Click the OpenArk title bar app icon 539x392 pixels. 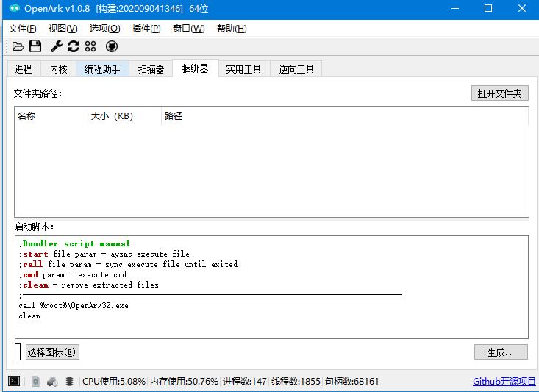tap(15, 8)
